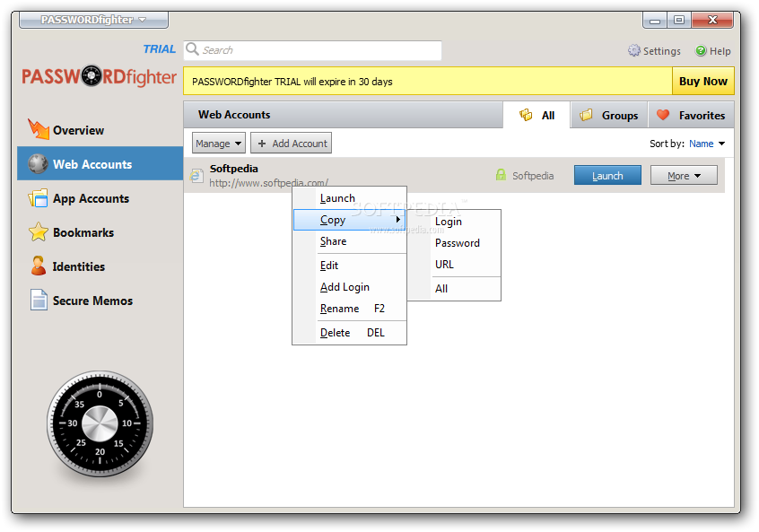Viewport: 759px width, 532px height.
Task: Open the Overview section label
Action: (78, 130)
